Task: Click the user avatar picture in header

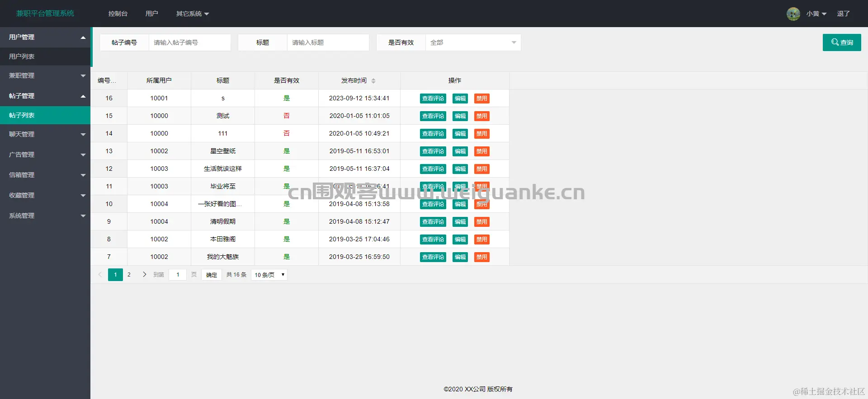Action: (x=793, y=14)
